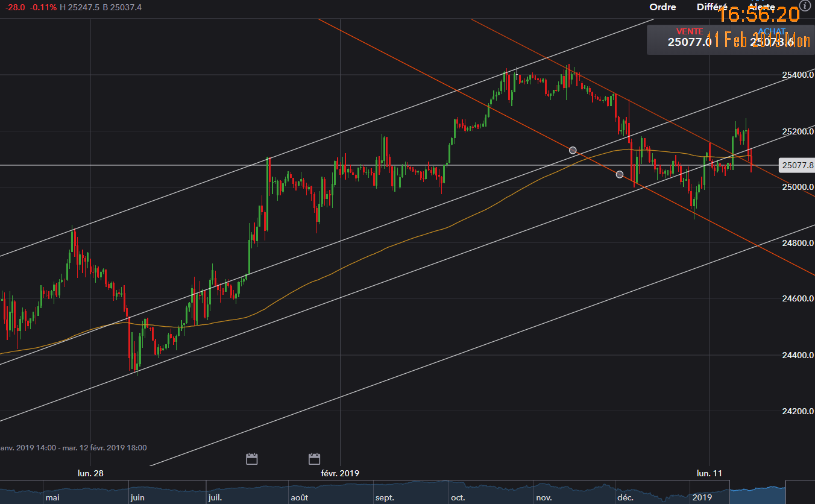Click mai in the overview timeline
This screenshot has width=815, height=504.
(x=52, y=497)
